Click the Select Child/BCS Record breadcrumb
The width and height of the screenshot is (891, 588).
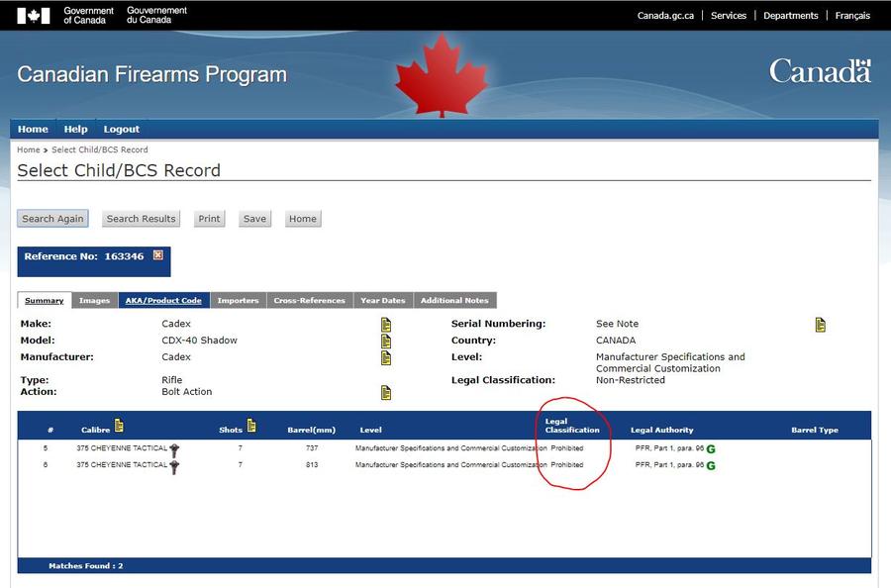click(x=100, y=149)
